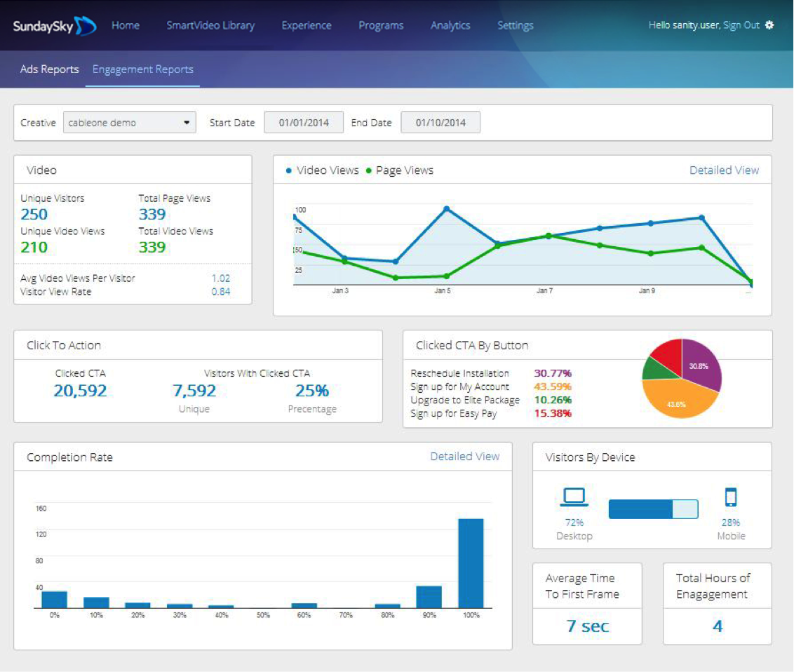Open the Experience menu
The width and height of the screenshot is (794, 672).
(x=307, y=25)
